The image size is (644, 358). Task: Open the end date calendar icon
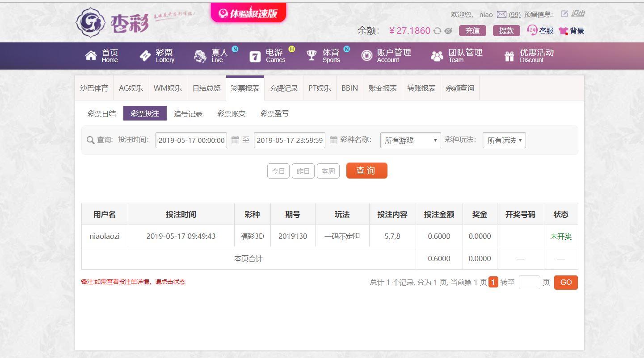coord(333,140)
